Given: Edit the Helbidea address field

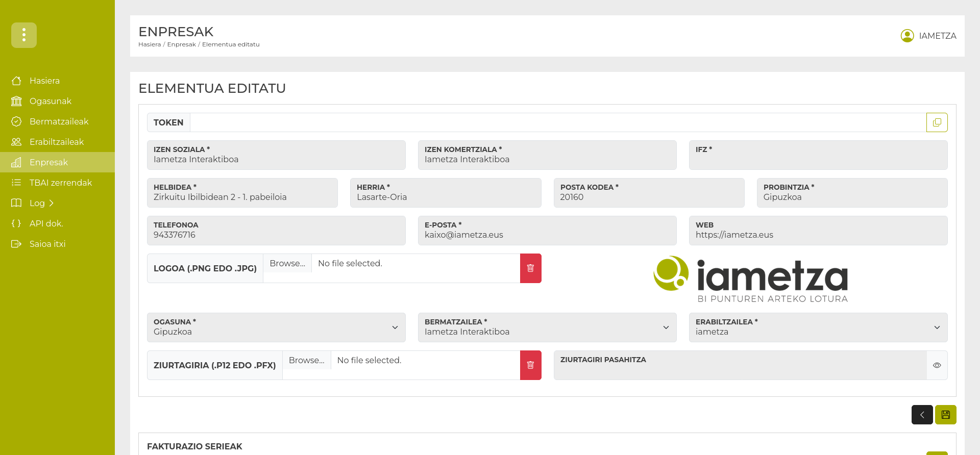Looking at the screenshot, I should [x=242, y=193].
